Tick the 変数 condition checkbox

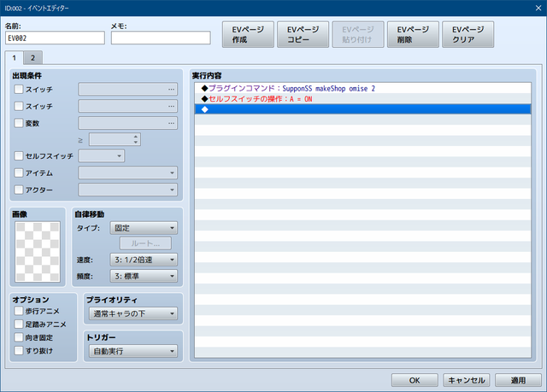(19, 123)
